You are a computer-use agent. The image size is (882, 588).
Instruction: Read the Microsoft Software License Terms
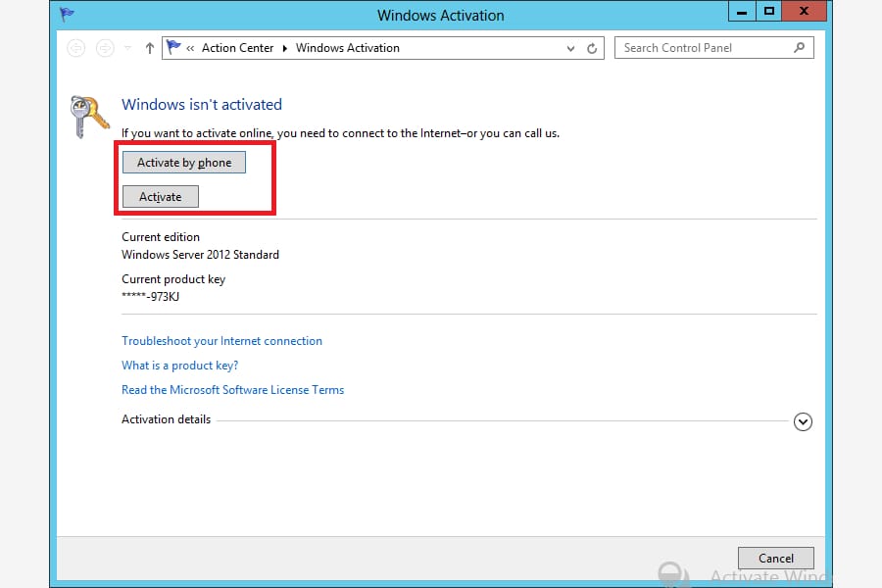pyautogui.click(x=233, y=390)
